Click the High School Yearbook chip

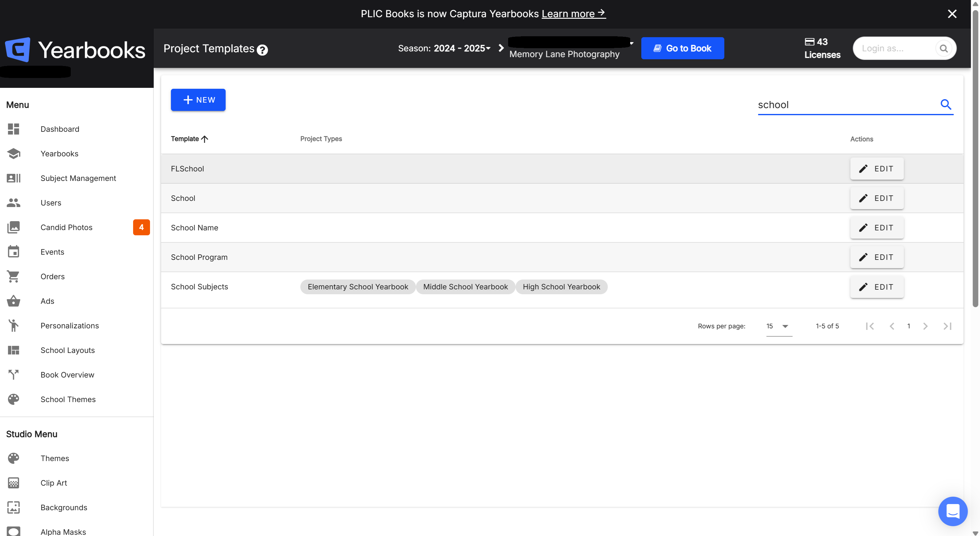(x=561, y=287)
